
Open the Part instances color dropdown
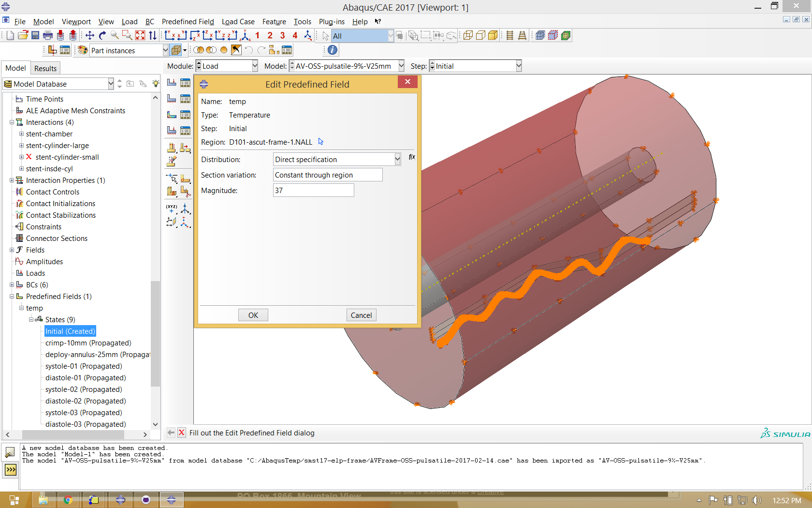click(x=165, y=50)
